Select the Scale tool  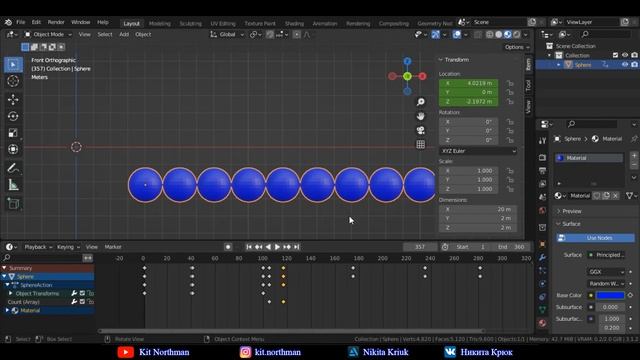pyautogui.click(x=13, y=133)
